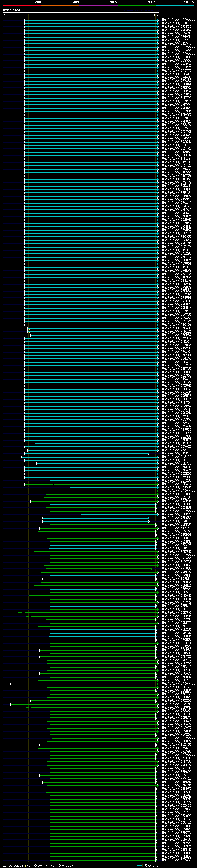
Task: Select the UniRef100_P26901 label
Action: click(177, 589)
